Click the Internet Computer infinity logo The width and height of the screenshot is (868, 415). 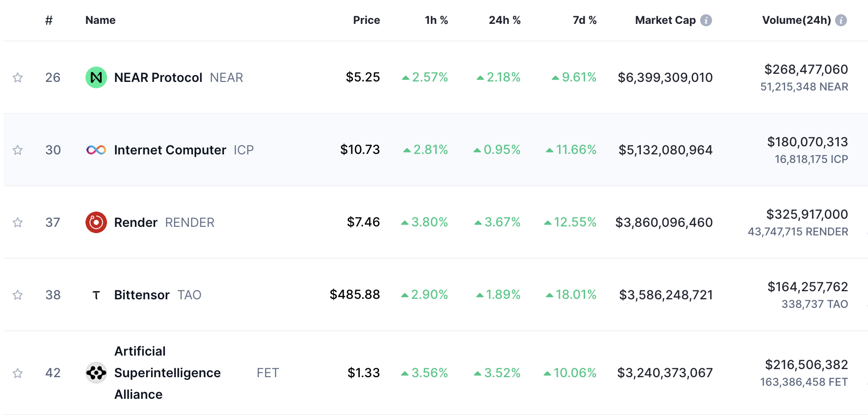coord(96,150)
